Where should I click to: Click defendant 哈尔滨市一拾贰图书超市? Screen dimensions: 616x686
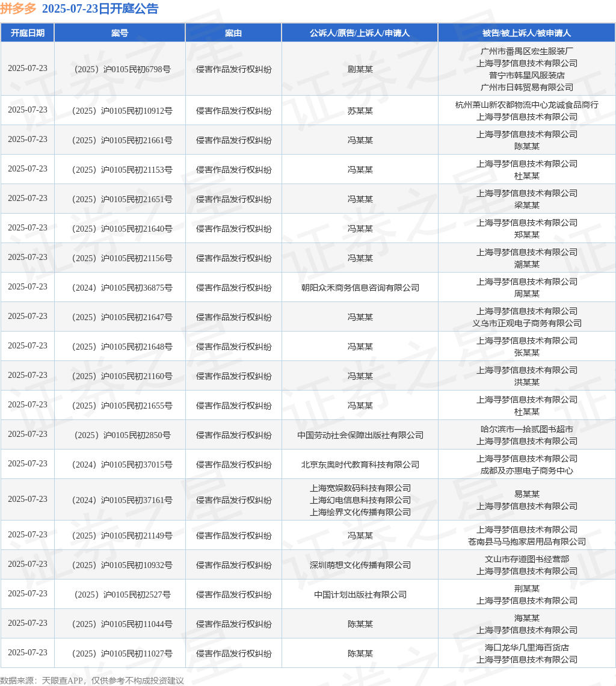(527, 429)
